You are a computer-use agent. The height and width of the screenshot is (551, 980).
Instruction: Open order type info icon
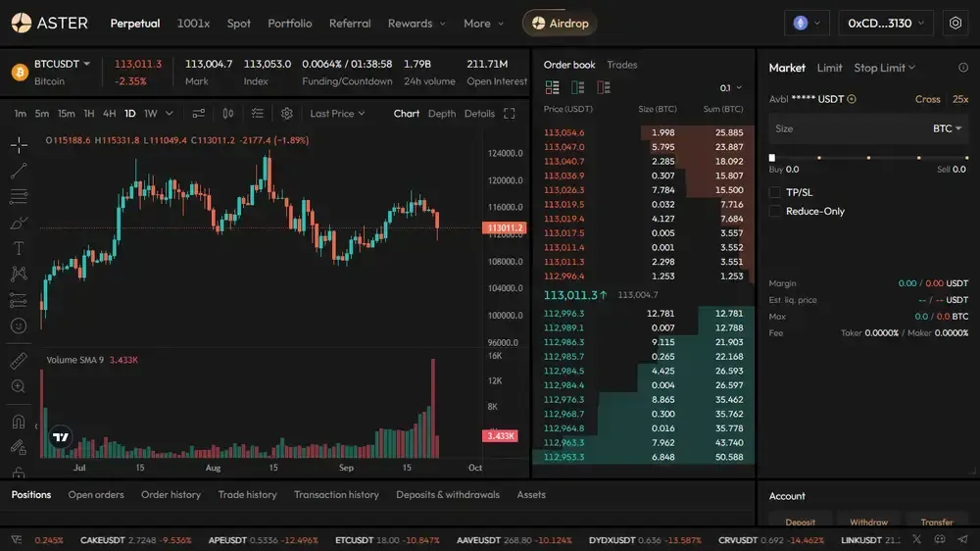tap(963, 68)
